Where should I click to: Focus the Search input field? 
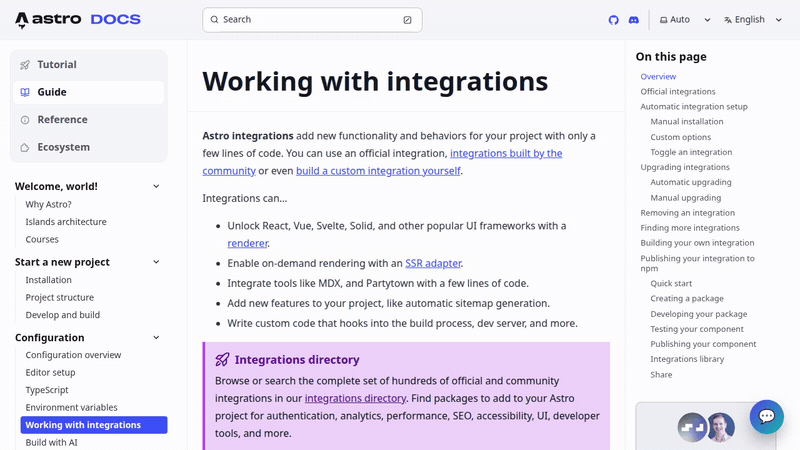pyautogui.click(x=312, y=20)
